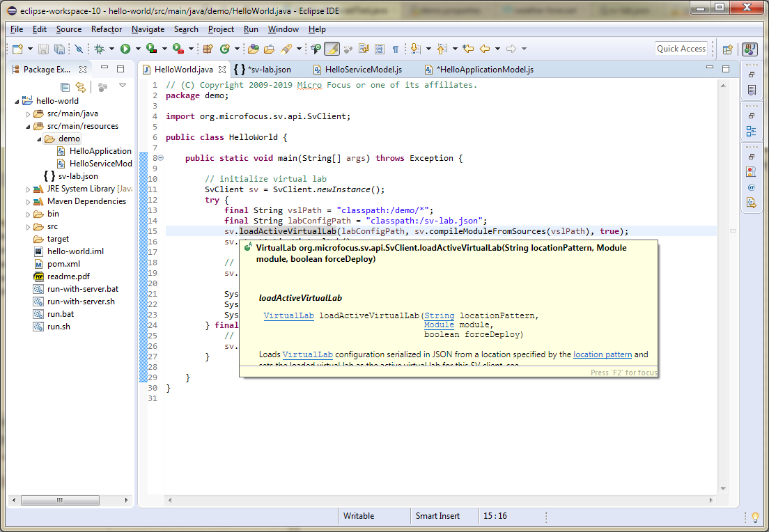Follow the 'location pattern' link in tooltip
The height and width of the screenshot is (532, 769).
(603, 354)
